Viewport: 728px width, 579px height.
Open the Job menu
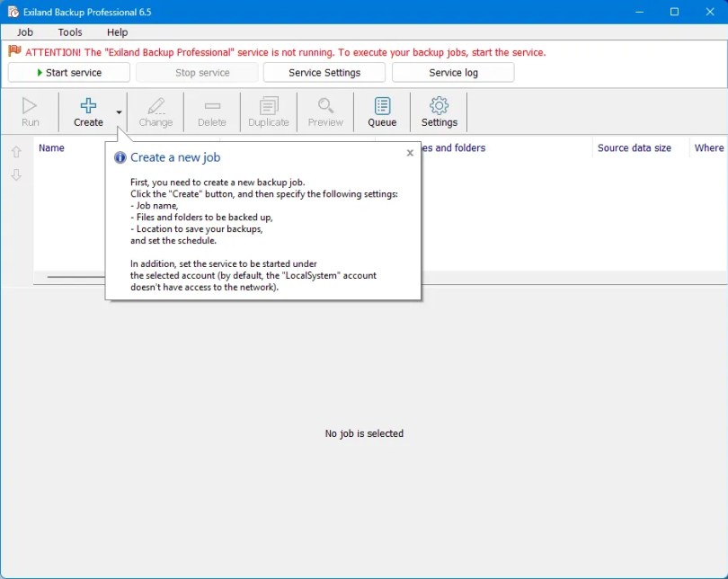click(x=25, y=31)
